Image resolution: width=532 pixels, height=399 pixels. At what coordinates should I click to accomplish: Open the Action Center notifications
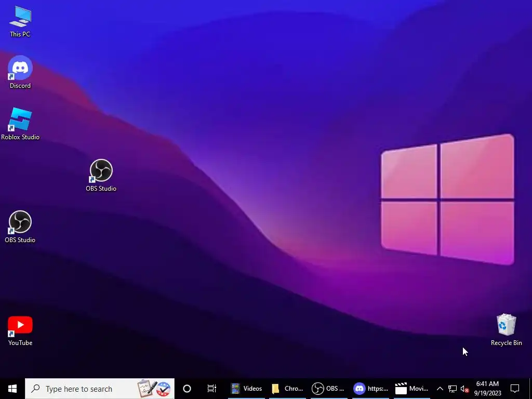click(515, 389)
